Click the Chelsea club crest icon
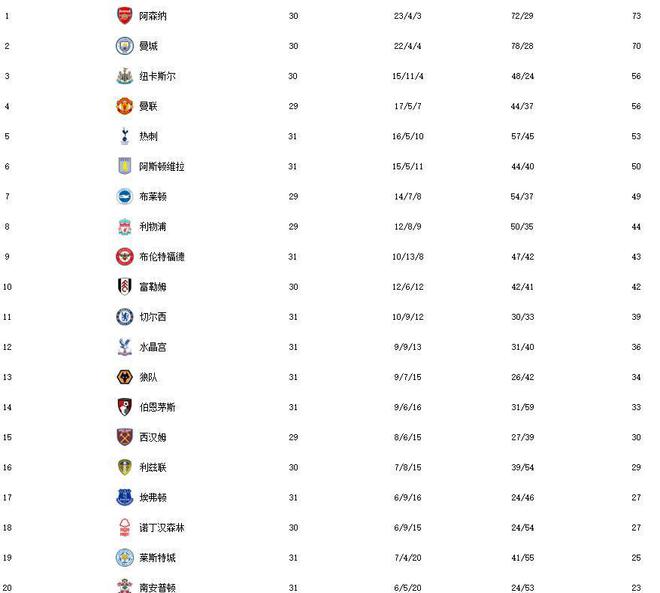The height and width of the screenshot is (593, 660). click(x=123, y=317)
